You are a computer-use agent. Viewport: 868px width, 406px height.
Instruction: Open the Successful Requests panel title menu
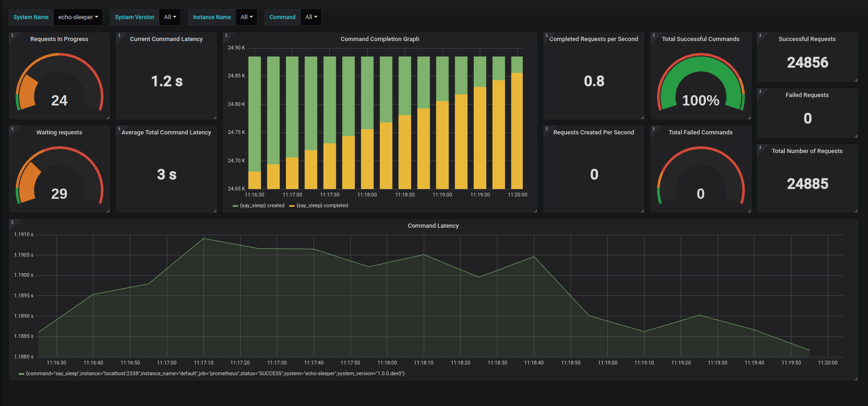pyautogui.click(x=807, y=39)
